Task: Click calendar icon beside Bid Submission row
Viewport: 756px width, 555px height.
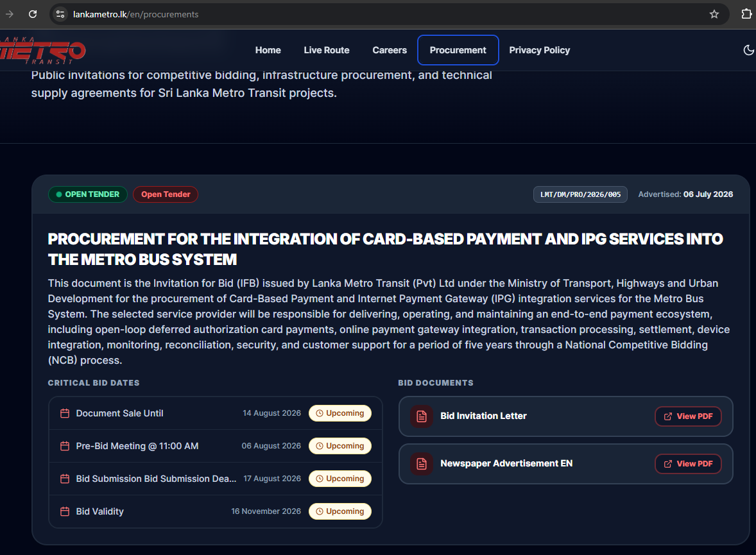Action: [65, 479]
